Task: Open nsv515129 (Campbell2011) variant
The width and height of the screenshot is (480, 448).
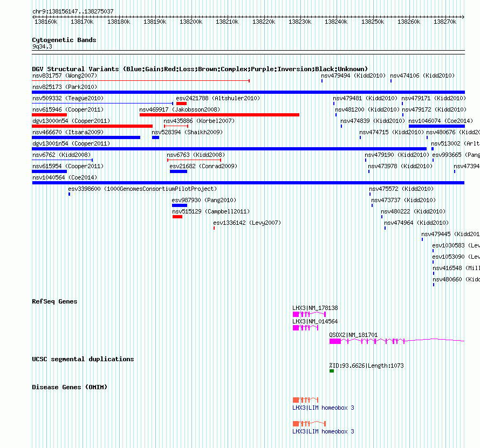Action: coord(211,211)
